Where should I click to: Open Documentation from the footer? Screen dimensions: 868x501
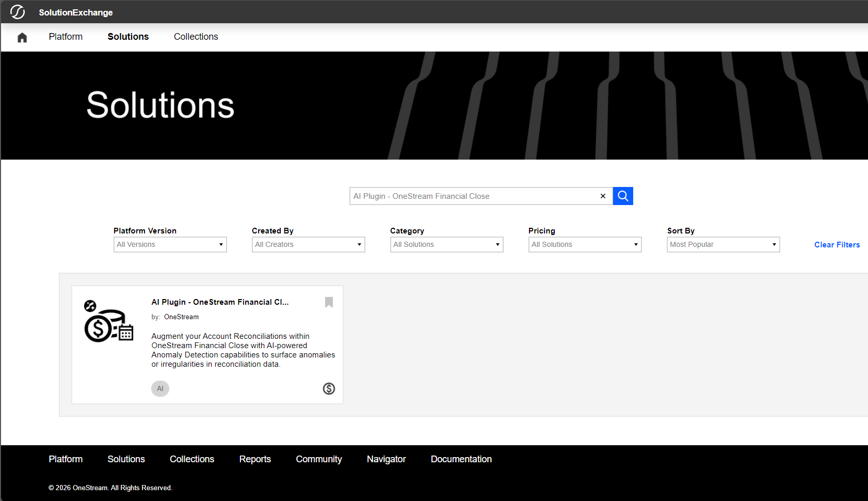point(461,459)
